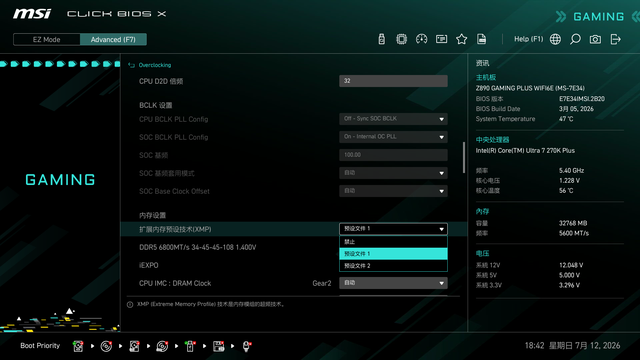Select the USB key boot device icon
640x360 pixels.
[x=190, y=346]
